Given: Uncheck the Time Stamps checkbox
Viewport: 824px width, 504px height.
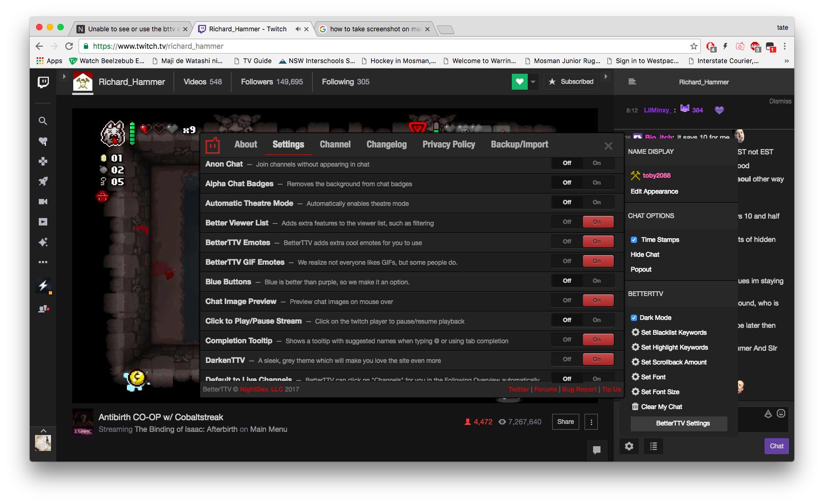Looking at the screenshot, I should [x=634, y=240].
